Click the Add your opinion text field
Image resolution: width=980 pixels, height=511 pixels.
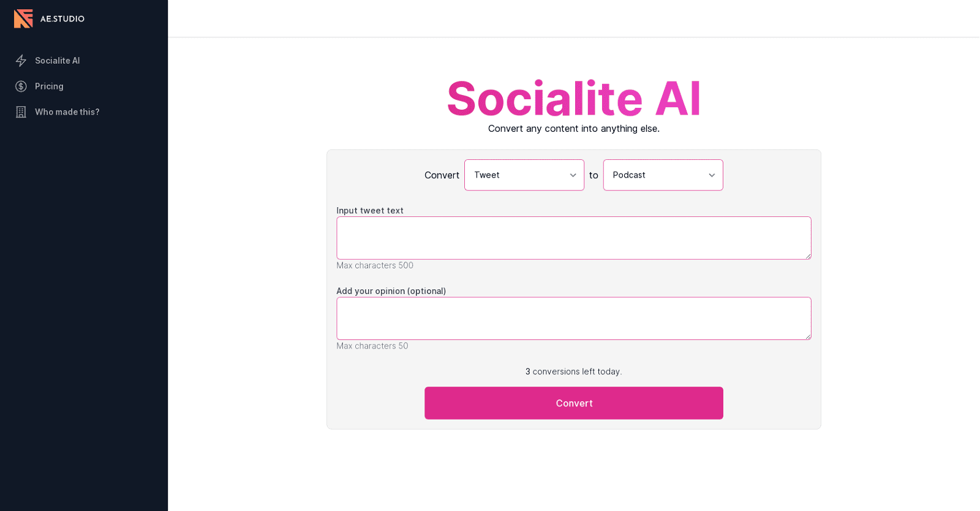pyautogui.click(x=573, y=318)
